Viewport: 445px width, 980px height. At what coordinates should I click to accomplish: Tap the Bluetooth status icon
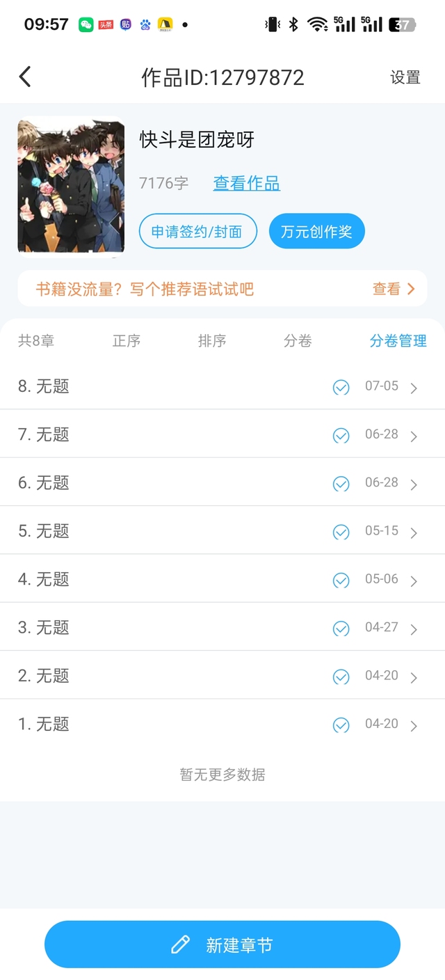293,24
